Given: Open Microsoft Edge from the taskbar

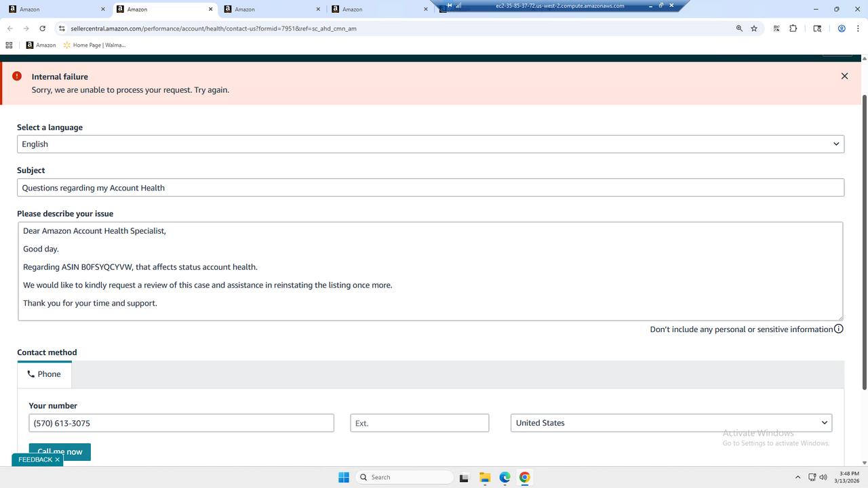Looking at the screenshot, I should [x=505, y=477].
